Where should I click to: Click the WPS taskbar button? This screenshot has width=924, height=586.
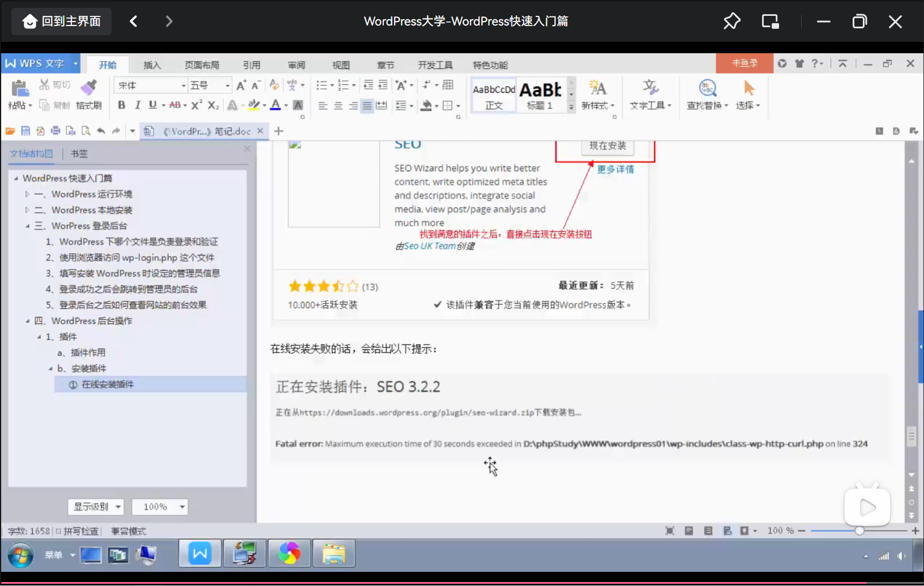click(200, 554)
